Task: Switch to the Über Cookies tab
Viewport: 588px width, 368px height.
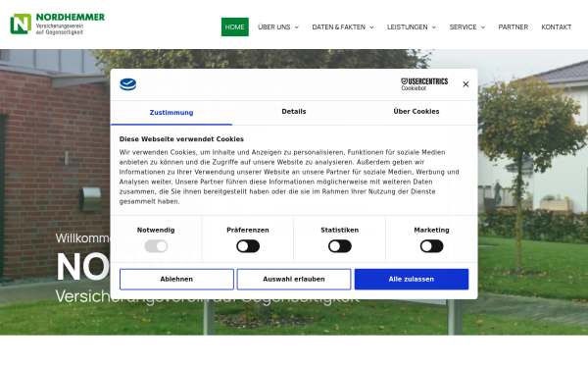Action: point(416,112)
